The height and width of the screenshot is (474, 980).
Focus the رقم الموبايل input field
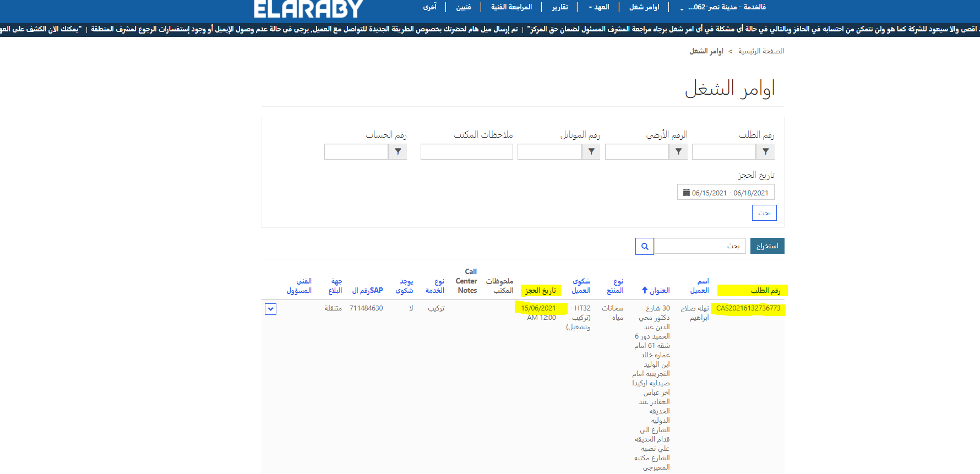tap(549, 151)
